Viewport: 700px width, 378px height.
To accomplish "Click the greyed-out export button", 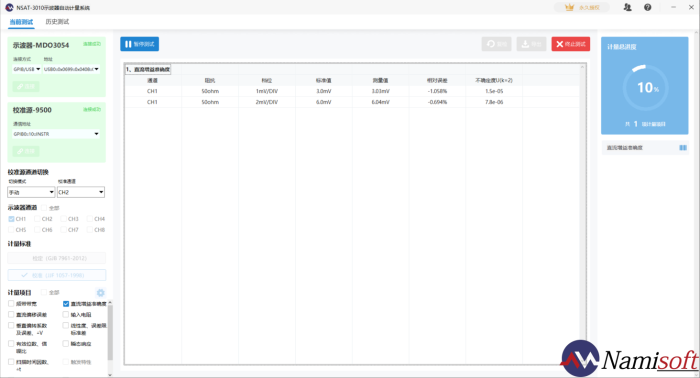I will click(x=531, y=44).
